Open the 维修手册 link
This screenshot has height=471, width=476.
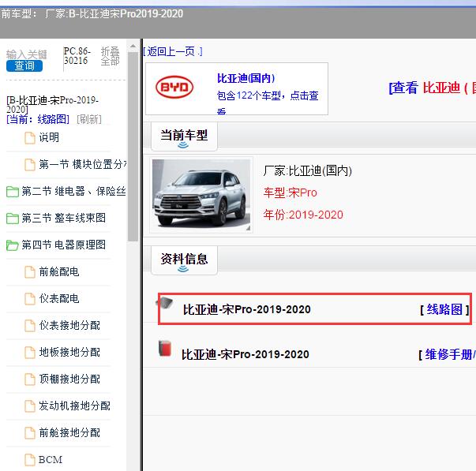tap(450, 354)
